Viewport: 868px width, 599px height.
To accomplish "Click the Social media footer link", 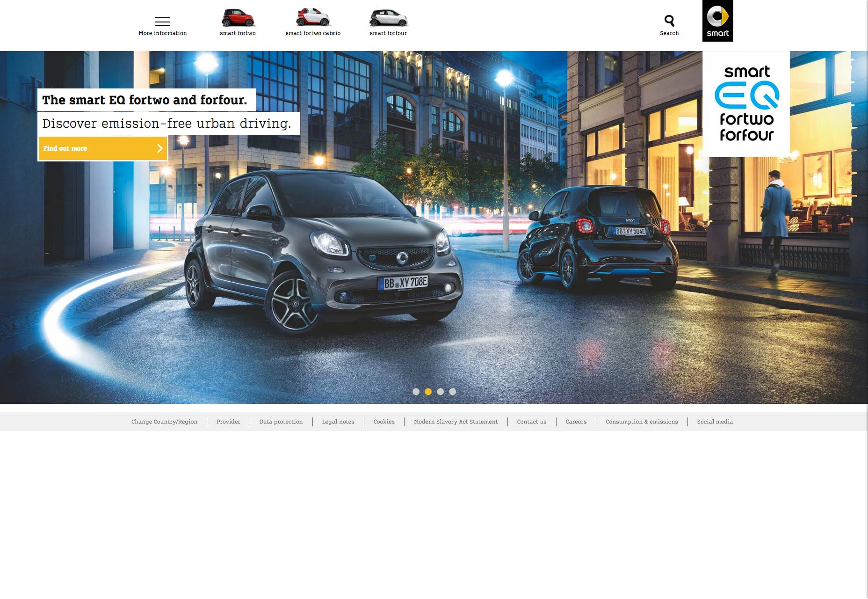I will coord(715,422).
